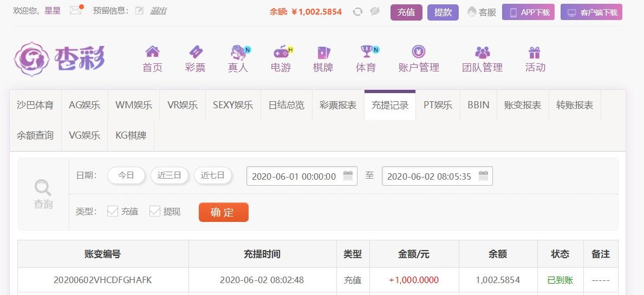The width and height of the screenshot is (644, 295).
Task: Click start date field 2020-06-01 00:00:00
Action: [x=302, y=176]
